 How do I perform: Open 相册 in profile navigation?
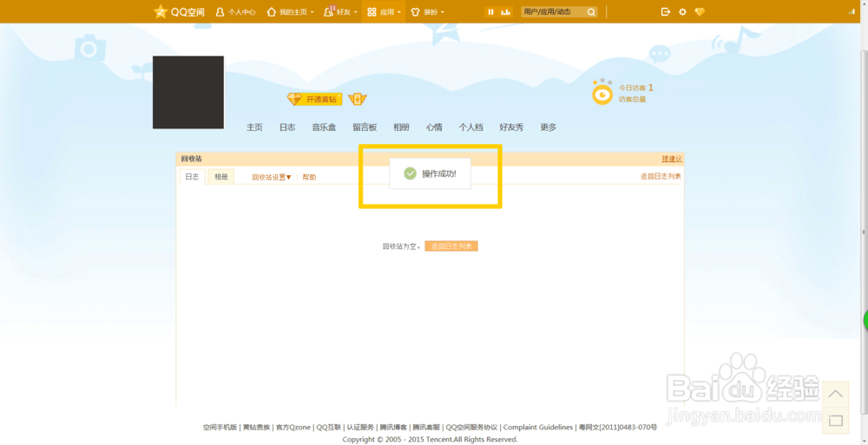401,128
